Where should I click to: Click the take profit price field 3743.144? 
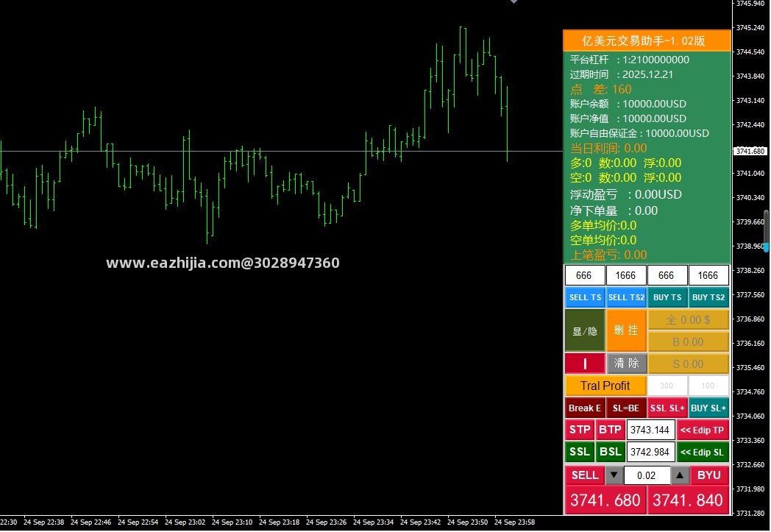[x=650, y=430]
